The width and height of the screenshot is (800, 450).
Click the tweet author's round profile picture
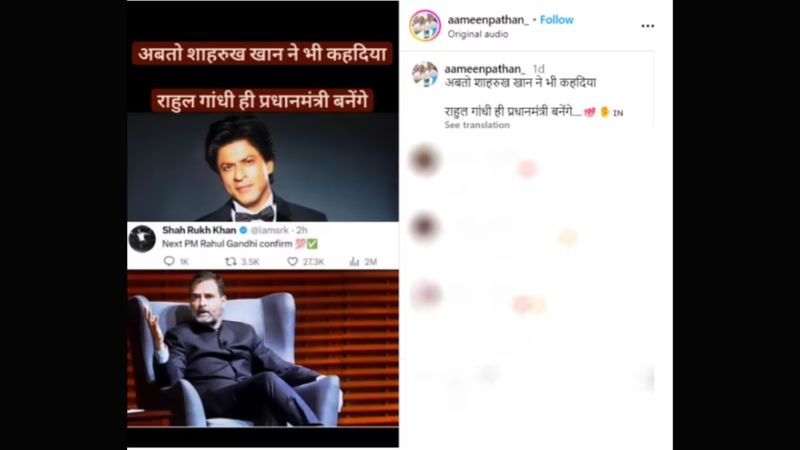pos(142,238)
